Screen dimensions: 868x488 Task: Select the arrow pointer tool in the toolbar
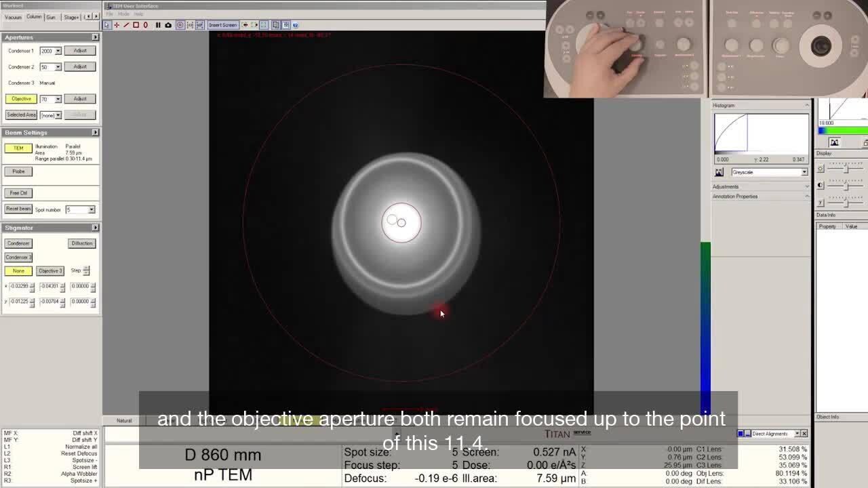(107, 25)
